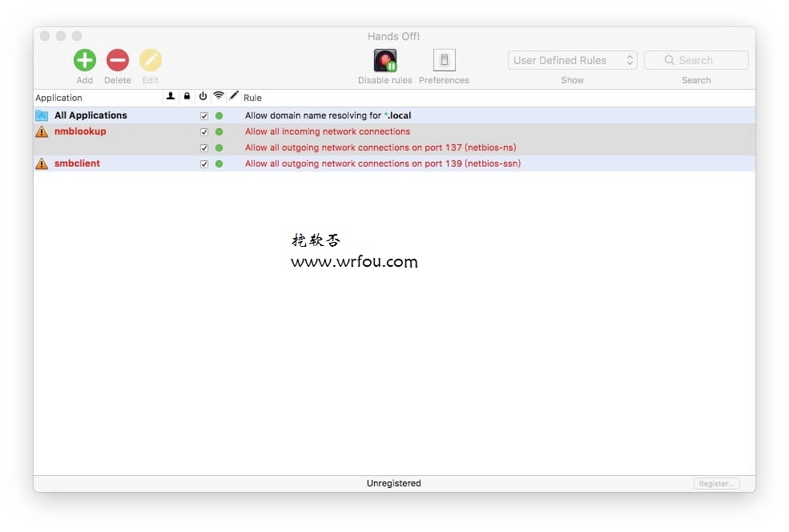Click the Wi-Fi column header icon
Screen dimensions: 789x532
[219, 95]
